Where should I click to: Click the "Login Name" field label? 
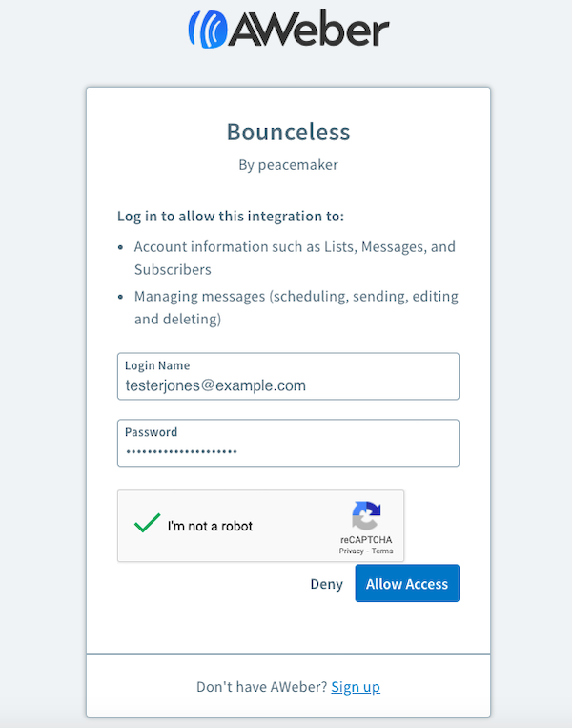click(x=157, y=365)
